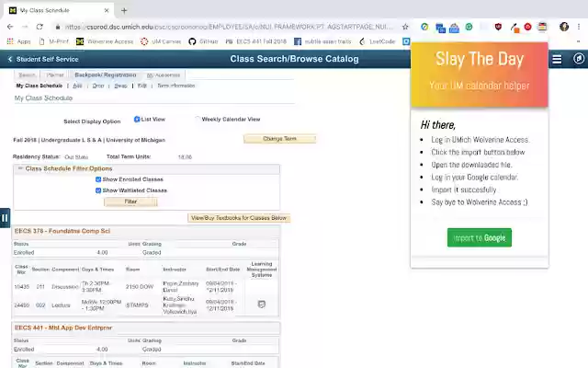Click the blue-yellow circular extension icon

[424, 27]
